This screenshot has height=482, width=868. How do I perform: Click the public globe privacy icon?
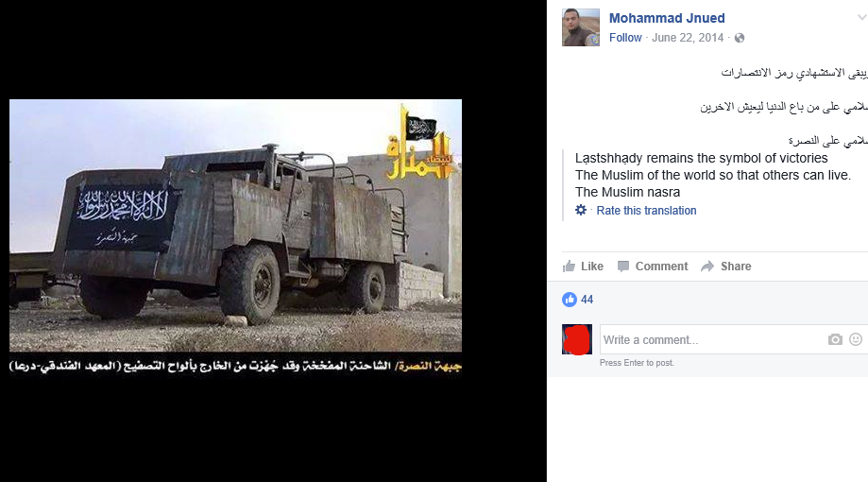(x=740, y=38)
